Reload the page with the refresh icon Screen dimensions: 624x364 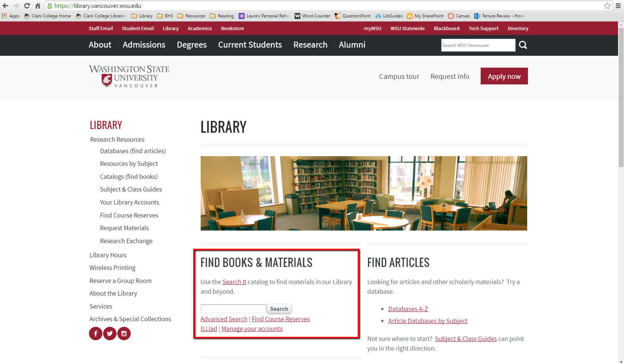pos(26,6)
